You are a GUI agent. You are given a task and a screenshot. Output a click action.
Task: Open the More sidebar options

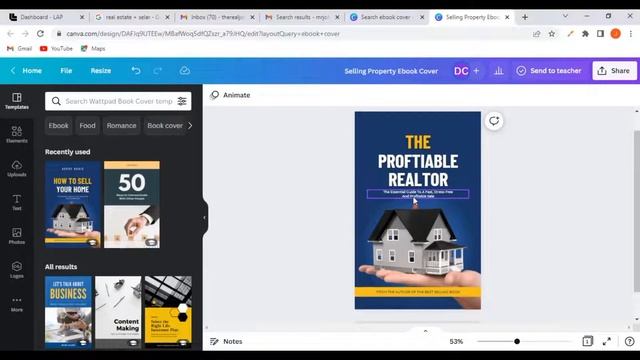coord(17,304)
